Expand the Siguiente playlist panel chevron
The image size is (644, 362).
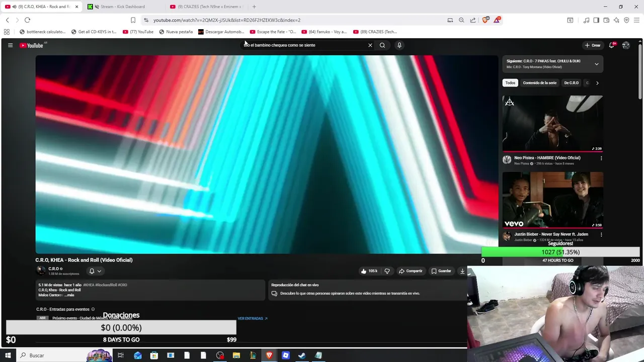pyautogui.click(x=597, y=64)
